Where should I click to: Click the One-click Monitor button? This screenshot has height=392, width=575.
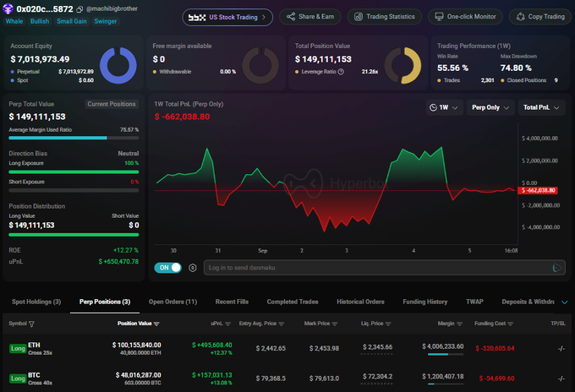pyautogui.click(x=465, y=17)
